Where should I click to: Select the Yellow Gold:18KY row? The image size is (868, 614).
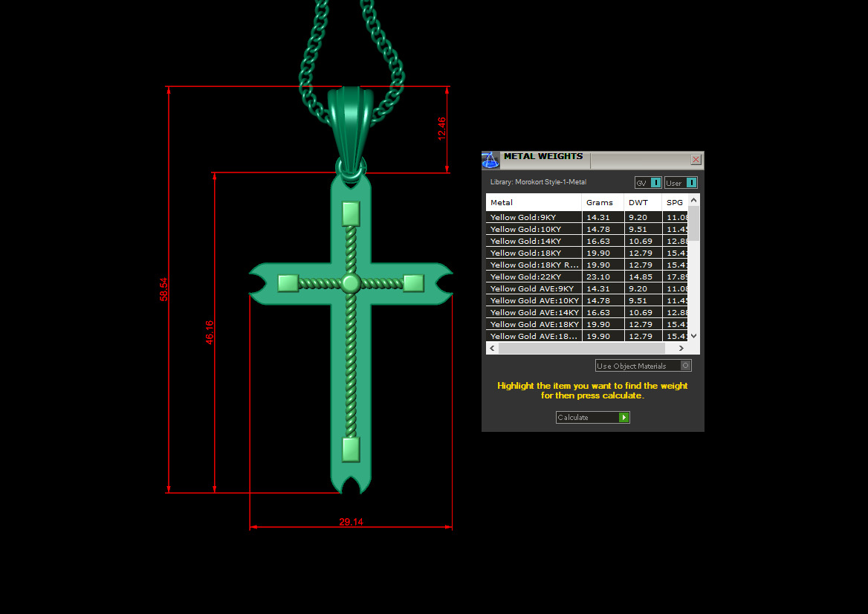tap(587, 253)
